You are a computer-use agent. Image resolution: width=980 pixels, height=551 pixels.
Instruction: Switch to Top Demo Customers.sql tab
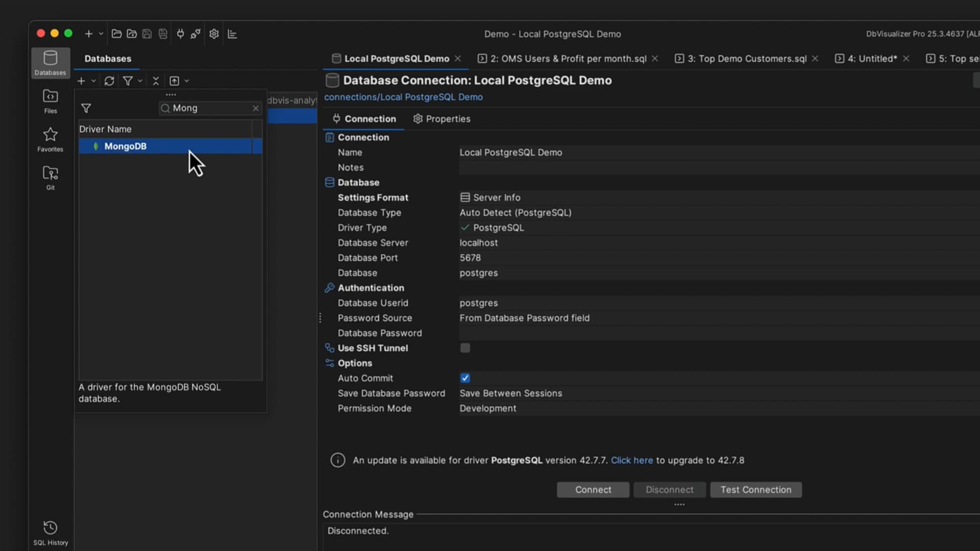point(747,59)
